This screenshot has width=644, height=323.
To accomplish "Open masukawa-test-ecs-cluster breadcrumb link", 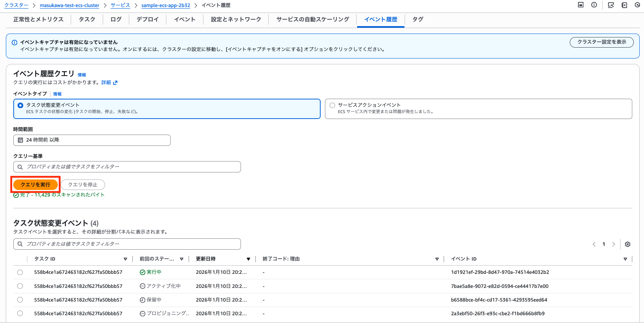I will tap(70, 5).
